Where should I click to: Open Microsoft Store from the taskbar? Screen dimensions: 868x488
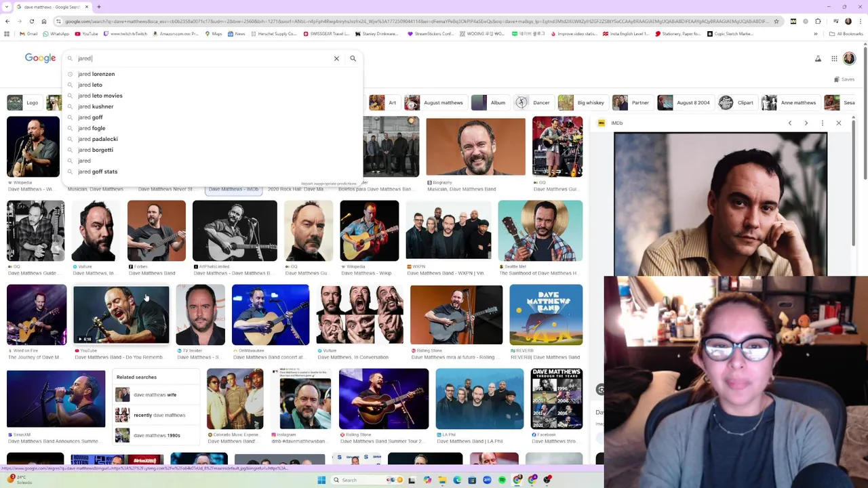tap(472, 480)
